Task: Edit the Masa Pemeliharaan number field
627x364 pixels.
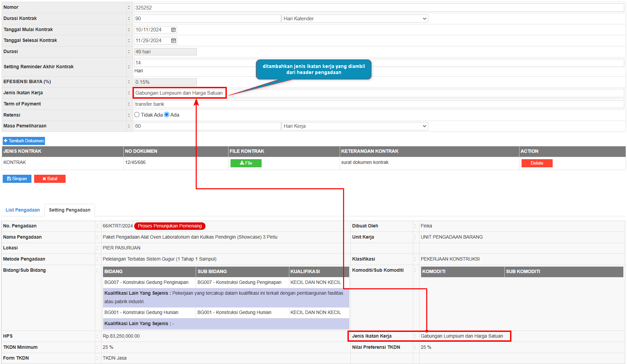Action: click(207, 126)
